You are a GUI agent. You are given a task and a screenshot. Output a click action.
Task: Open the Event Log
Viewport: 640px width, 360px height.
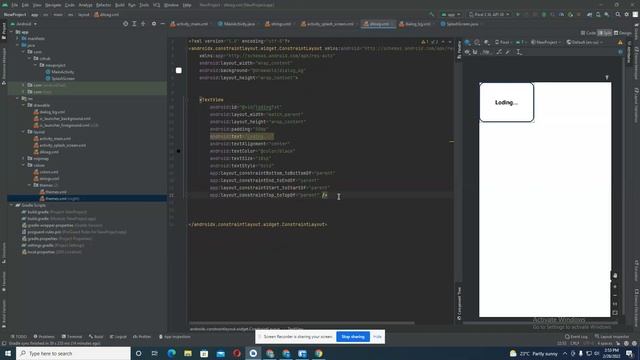pos(576,337)
